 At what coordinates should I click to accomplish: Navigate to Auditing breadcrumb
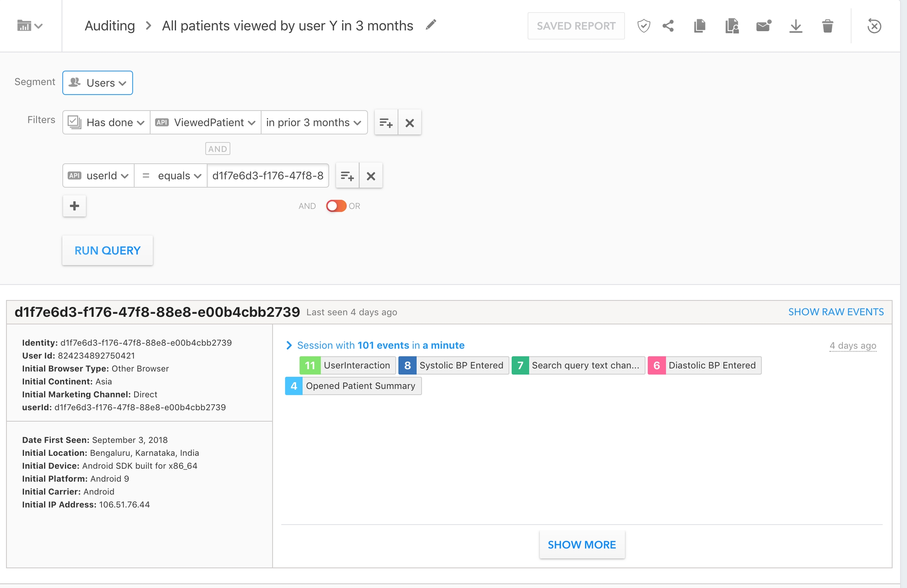110,26
